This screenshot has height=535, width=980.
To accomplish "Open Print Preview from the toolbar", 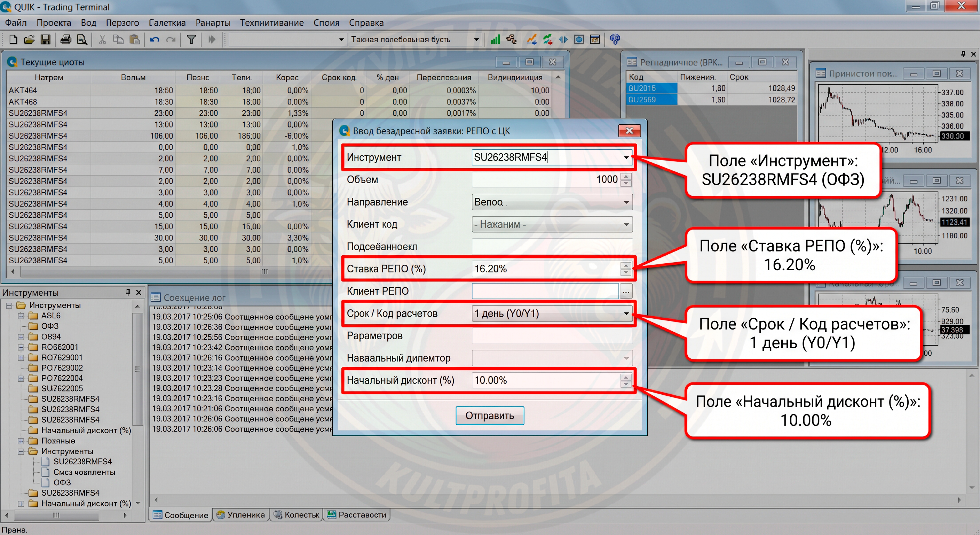I will pos(82,39).
